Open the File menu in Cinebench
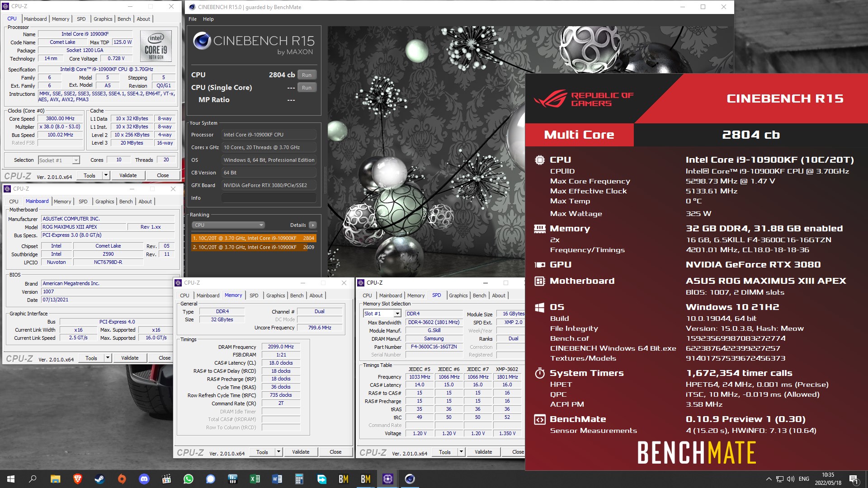The height and width of the screenshot is (488, 868). [x=193, y=19]
